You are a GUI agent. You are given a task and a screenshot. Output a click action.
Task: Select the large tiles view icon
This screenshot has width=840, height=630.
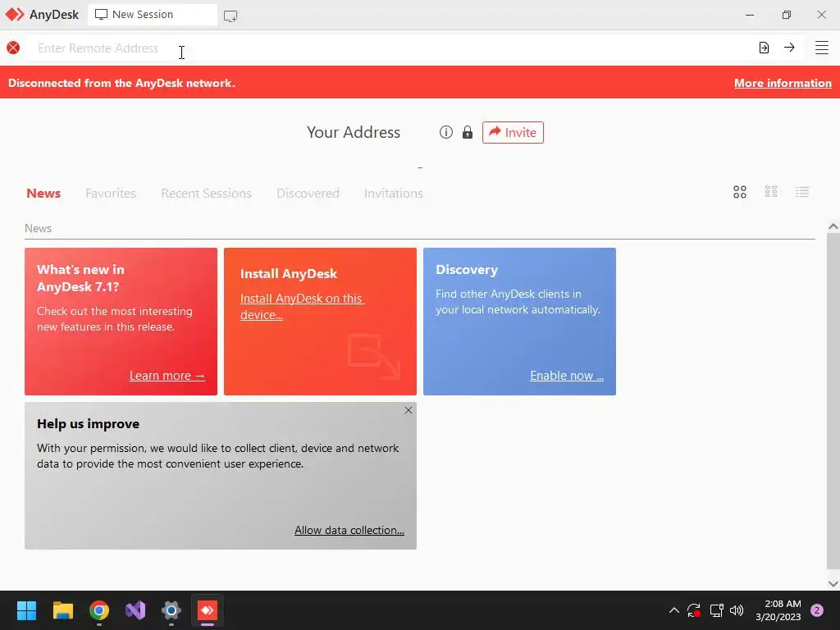(740, 192)
